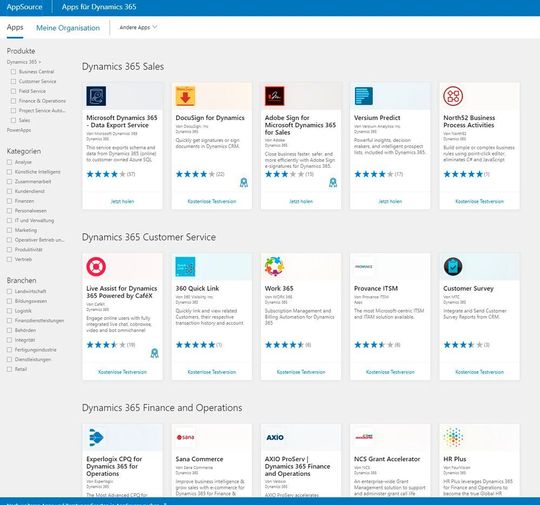Start Kostenlose Testversion for North52
The height and width of the screenshot is (505, 540).
point(479,201)
